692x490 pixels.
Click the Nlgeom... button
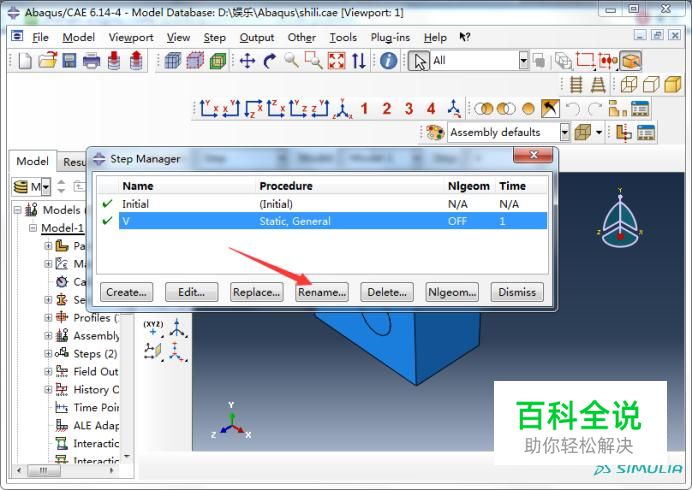tap(452, 292)
